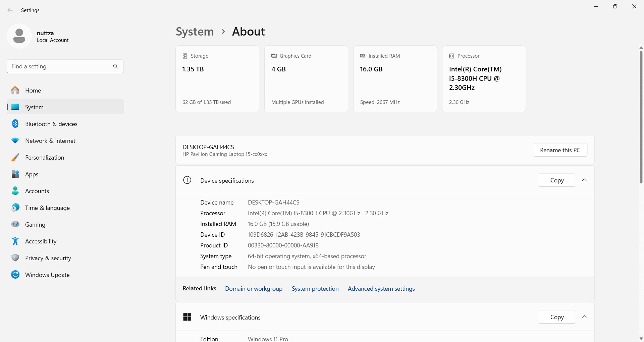This screenshot has height=342, width=644.
Task: Restore down the Settings window
Action: (x=615, y=6)
